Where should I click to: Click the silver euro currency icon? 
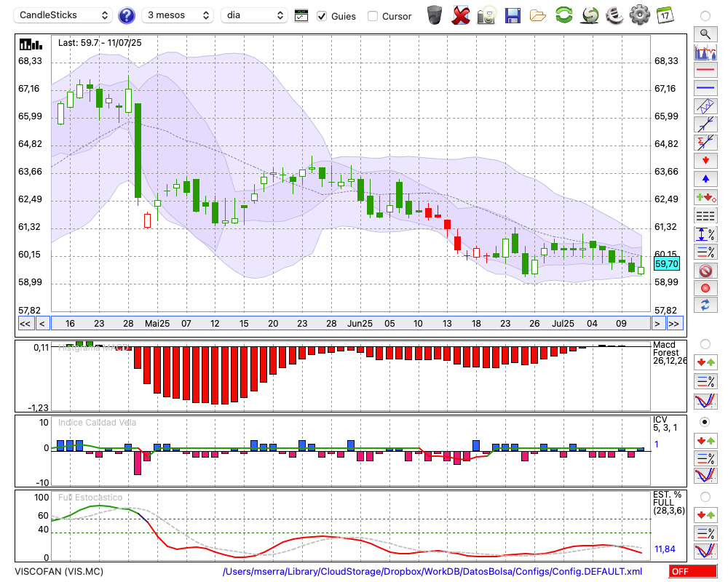click(615, 15)
